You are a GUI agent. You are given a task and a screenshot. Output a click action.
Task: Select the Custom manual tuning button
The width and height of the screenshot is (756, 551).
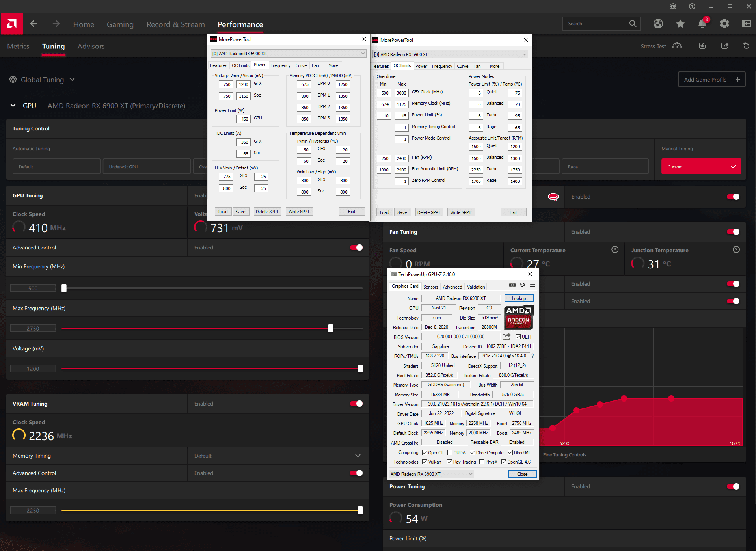click(701, 166)
